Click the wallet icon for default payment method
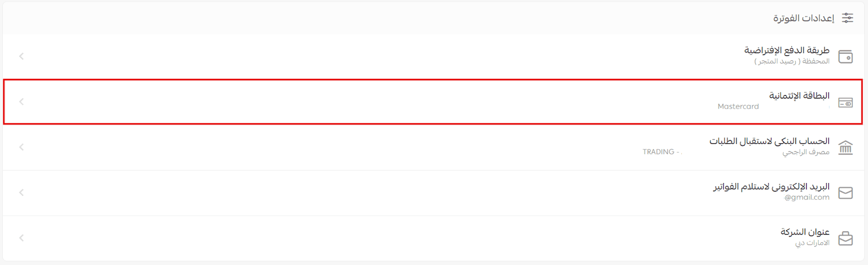This screenshot has width=868, height=265. point(845,56)
